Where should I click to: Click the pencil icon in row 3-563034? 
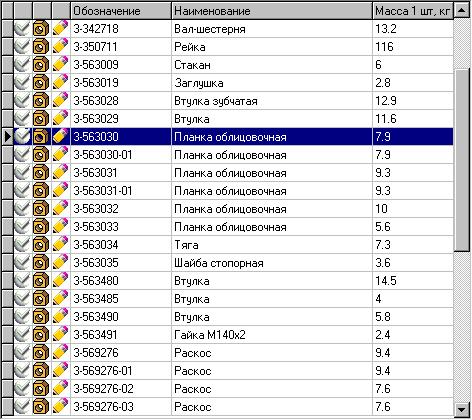[x=60, y=245]
